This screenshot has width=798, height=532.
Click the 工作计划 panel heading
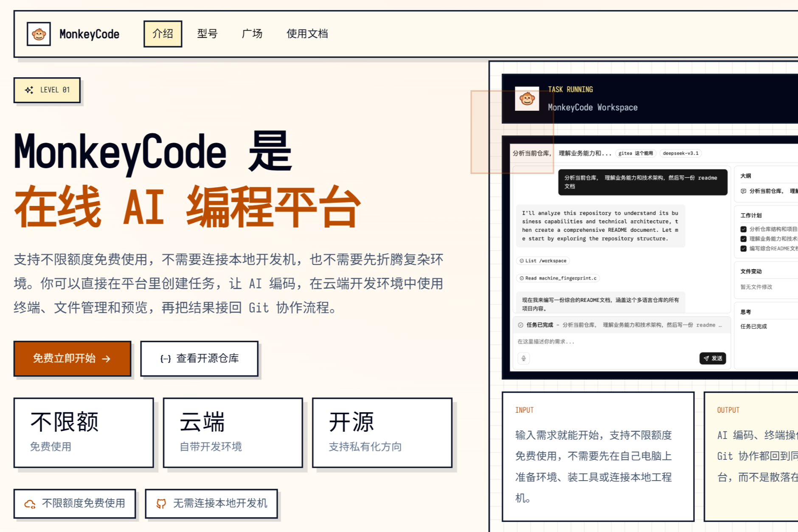tap(751, 215)
